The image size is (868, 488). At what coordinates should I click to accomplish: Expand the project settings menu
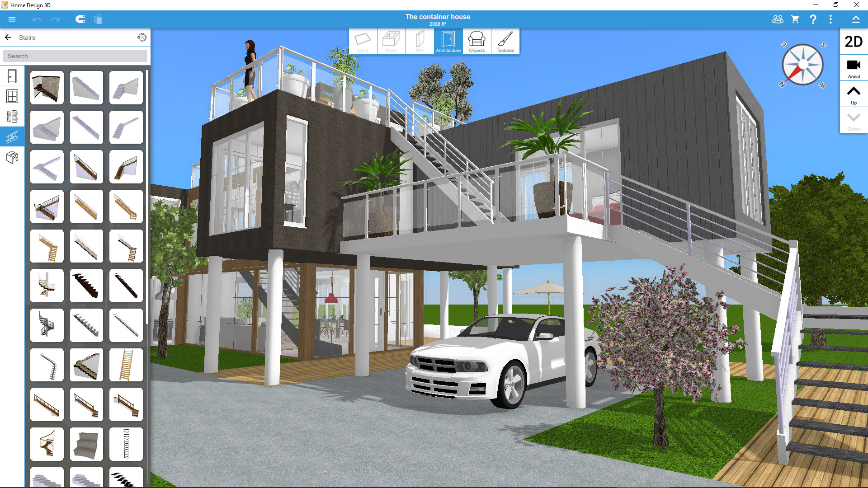pyautogui.click(x=832, y=20)
